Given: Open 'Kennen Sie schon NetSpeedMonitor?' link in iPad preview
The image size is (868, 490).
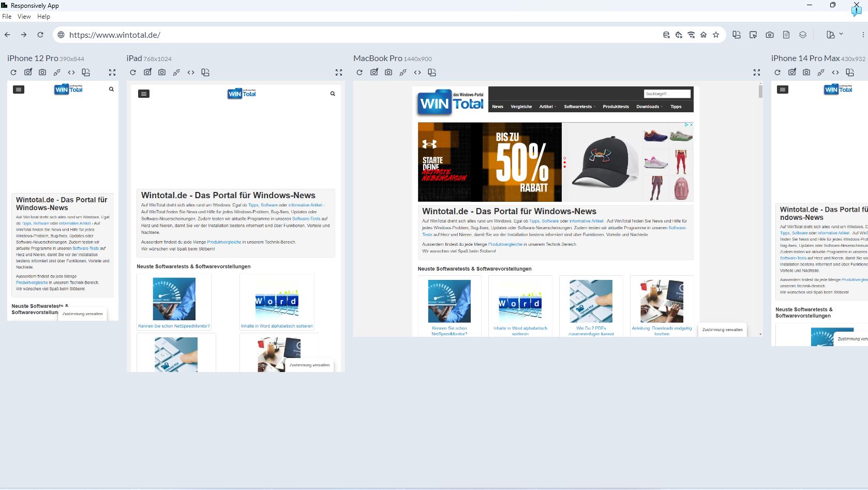Looking at the screenshot, I should 174,326.
